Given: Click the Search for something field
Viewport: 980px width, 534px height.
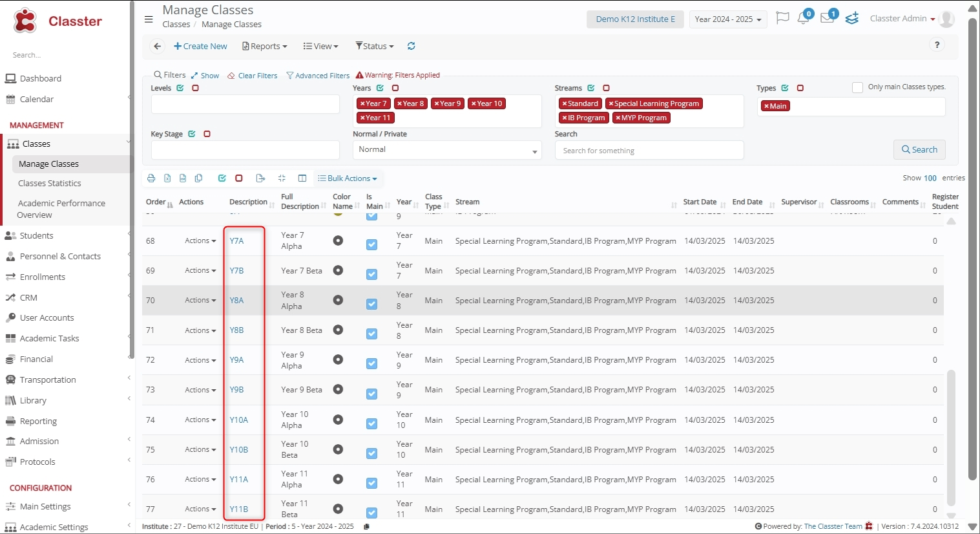Looking at the screenshot, I should pyautogui.click(x=649, y=151).
